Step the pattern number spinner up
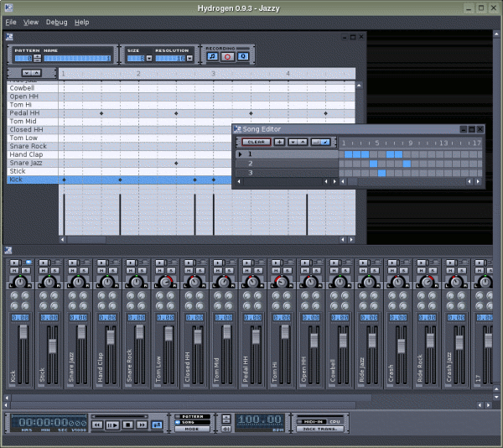Viewport: 503px width, 448px height. 39,56
